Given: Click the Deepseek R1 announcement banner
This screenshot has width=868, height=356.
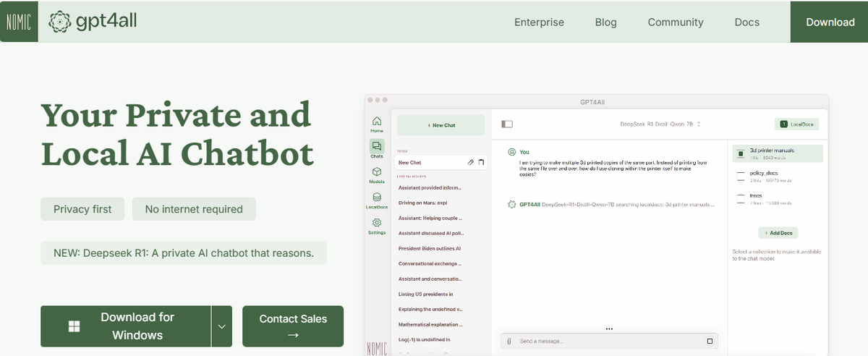Looking at the screenshot, I should click(x=184, y=253).
